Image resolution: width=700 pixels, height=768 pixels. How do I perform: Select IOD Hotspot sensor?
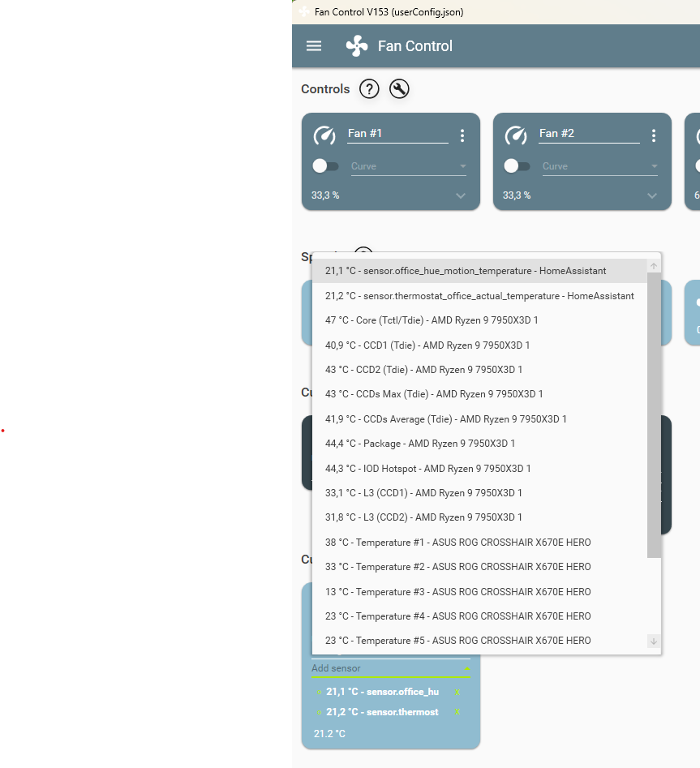[479, 469]
